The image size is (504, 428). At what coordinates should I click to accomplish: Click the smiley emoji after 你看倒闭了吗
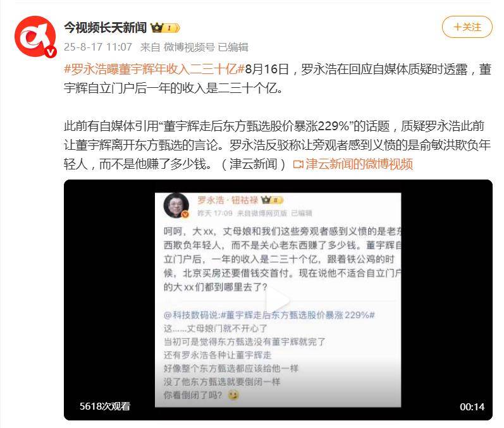[233, 394]
